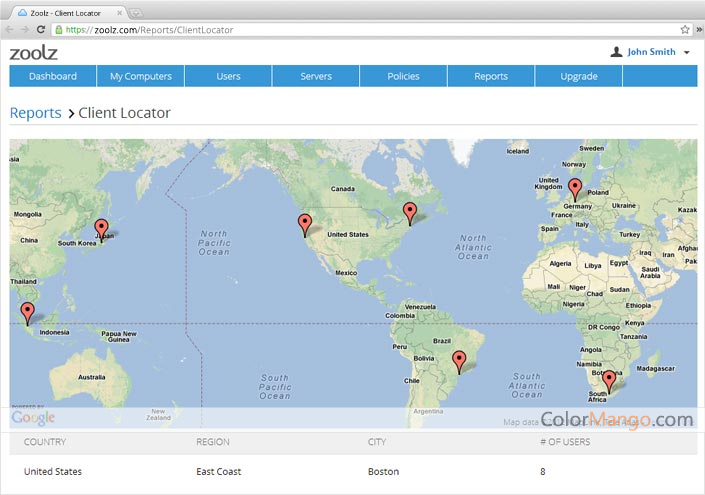Click the map pin near Boston
Screen dimensions: 705x495
[x=410, y=214]
